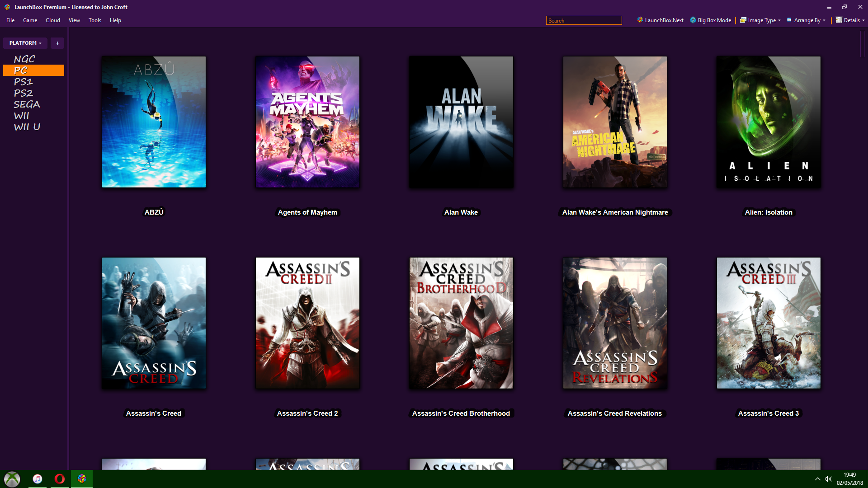Click the Agents of Mayhem title label

click(x=307, y=212)
